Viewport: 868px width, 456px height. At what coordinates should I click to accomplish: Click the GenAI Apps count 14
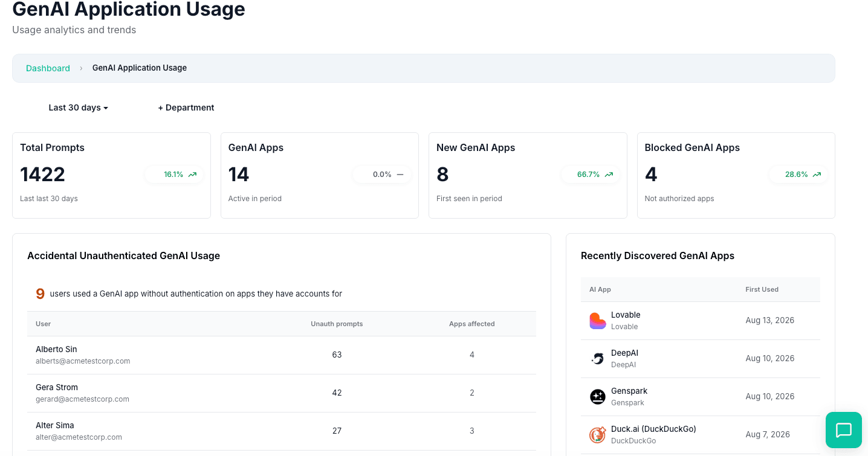pos(239,175)
